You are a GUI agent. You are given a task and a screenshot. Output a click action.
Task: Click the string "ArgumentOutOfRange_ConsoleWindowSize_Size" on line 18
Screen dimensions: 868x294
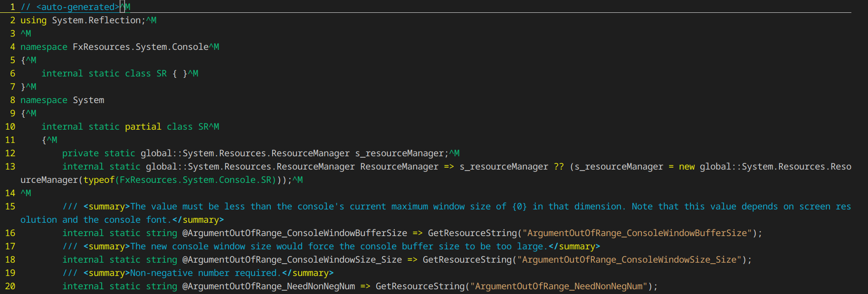point(629,260)
